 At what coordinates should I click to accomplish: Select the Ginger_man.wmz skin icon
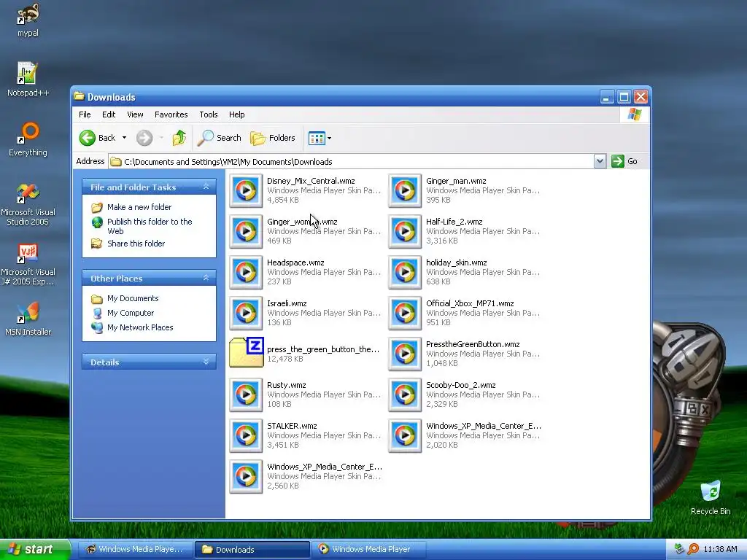[405, 190]
